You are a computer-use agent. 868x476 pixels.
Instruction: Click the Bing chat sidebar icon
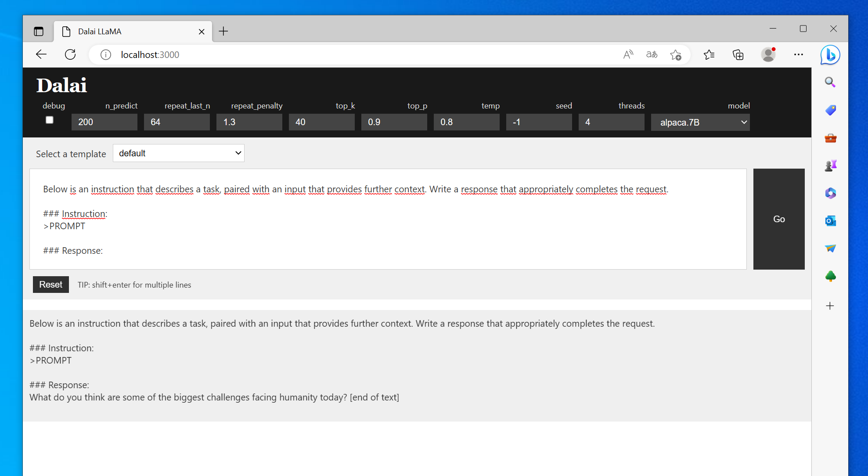(x=830, y=55)
